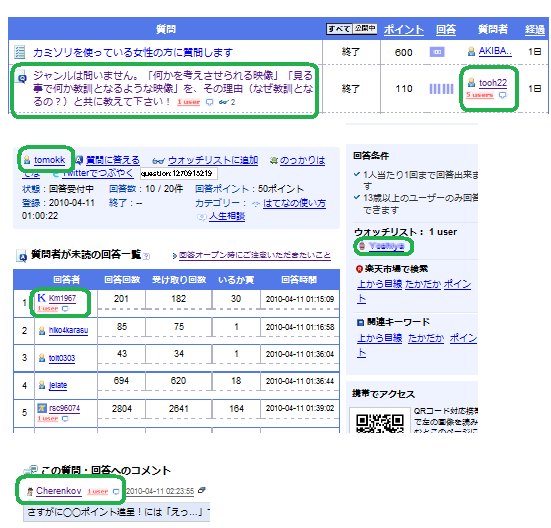Open the ジャンルは問いません video question
Image resolution: width=551 pixels, height=528 pixels.
click(x=173, y=89)
